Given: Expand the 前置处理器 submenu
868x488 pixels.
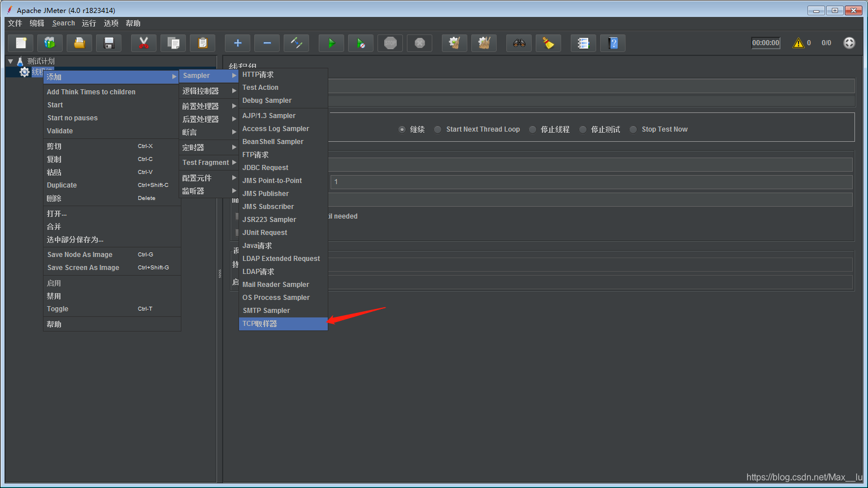Looking at the screenshot, I should 209,106.
